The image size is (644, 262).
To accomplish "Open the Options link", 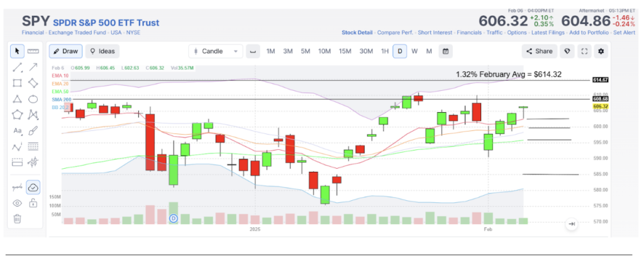I will (517, 33).
